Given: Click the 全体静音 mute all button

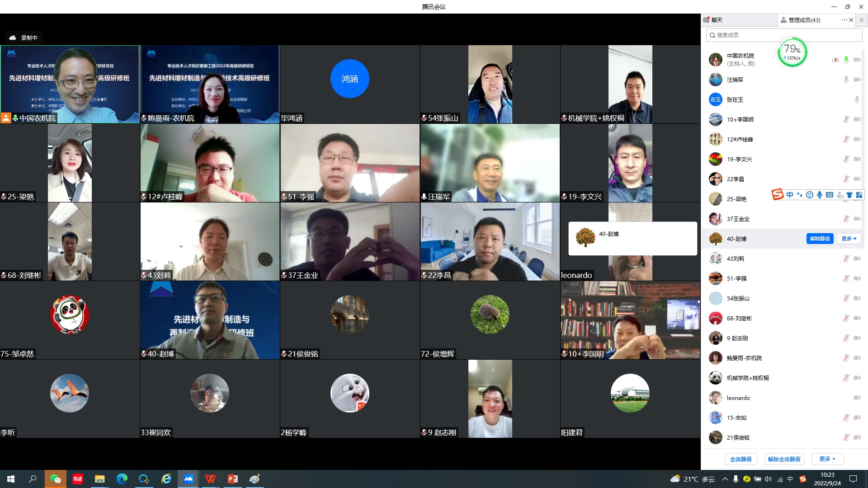Looking at the screenshot, I should point(741,459).
